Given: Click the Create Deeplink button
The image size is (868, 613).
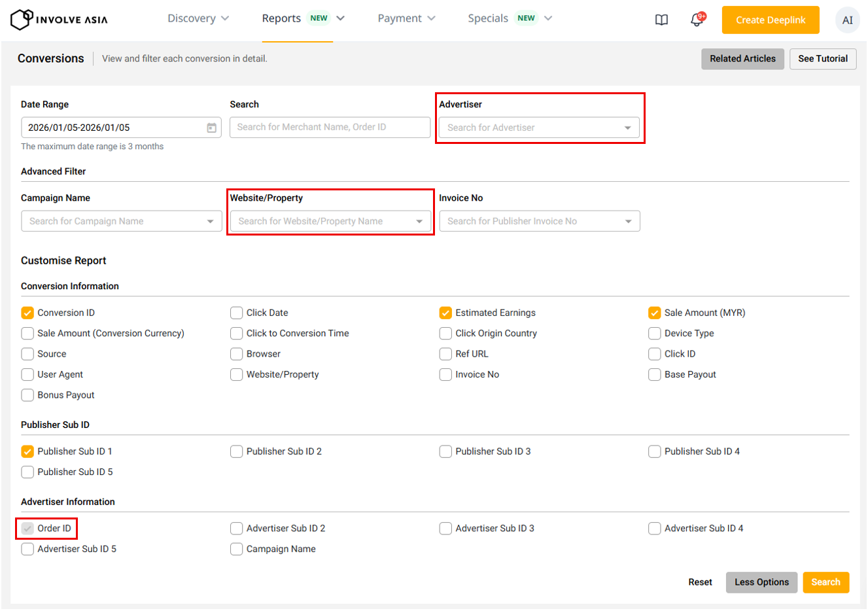Looking at the screenshot, I should click(770, 20).
